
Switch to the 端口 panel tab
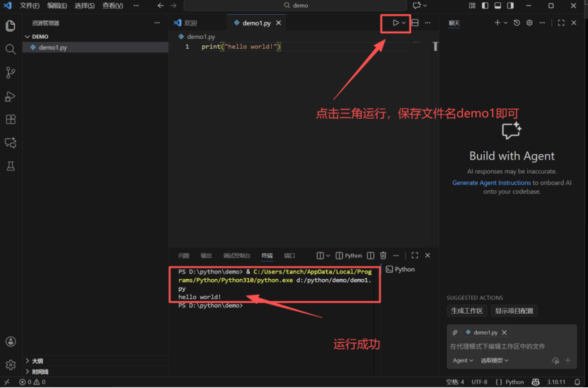click(x=289, y=255)
